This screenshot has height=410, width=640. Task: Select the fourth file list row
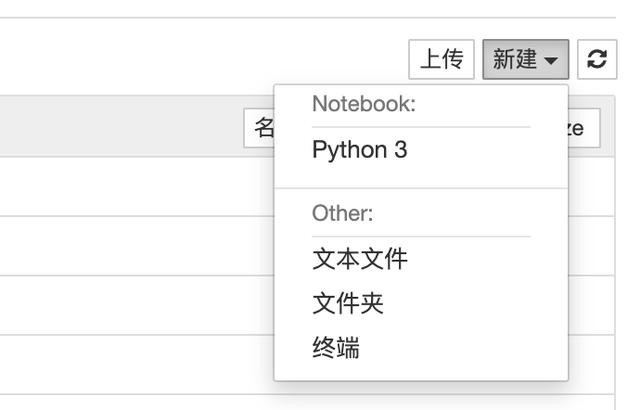[x=137, y=365]
